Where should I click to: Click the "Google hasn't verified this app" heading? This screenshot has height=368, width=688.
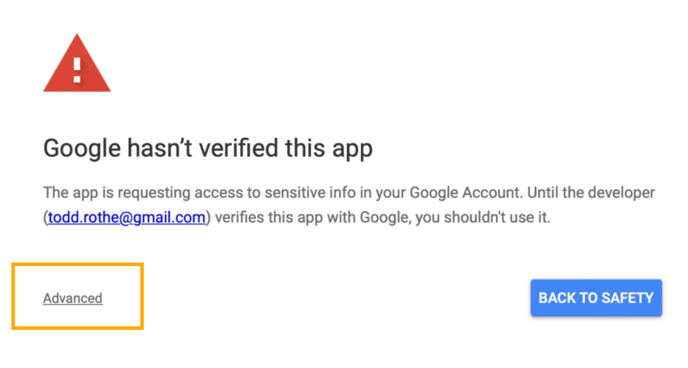tap(208, 149)
